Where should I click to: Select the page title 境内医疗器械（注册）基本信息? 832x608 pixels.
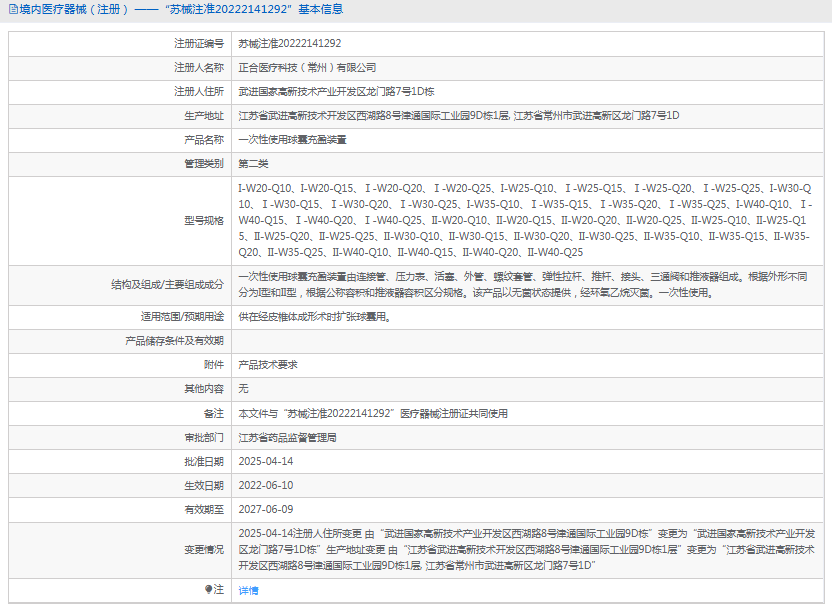pos(181,9)
